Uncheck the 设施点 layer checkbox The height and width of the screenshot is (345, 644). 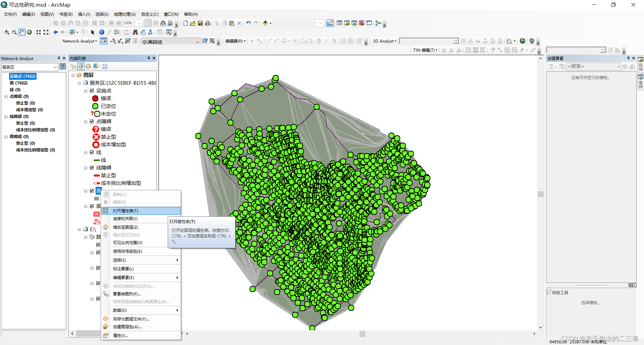pyautogui.click(x=92, y=91)
